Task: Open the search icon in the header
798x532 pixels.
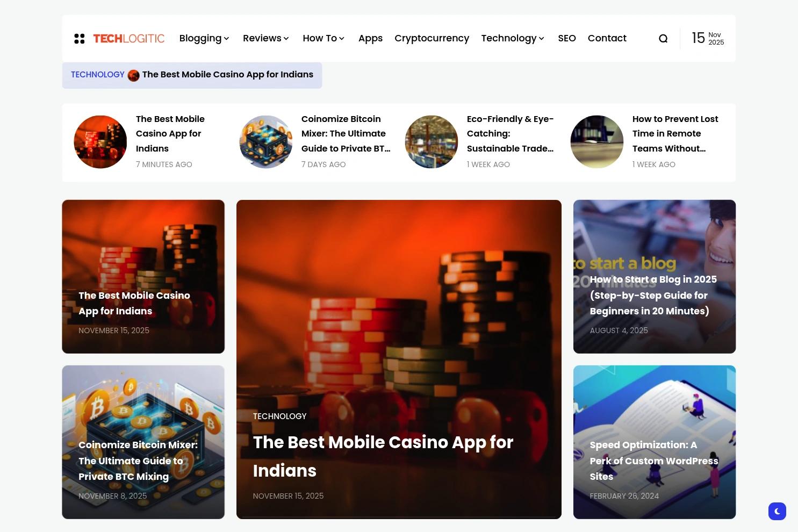Action: pyautogui.click(x=663, y=38)
